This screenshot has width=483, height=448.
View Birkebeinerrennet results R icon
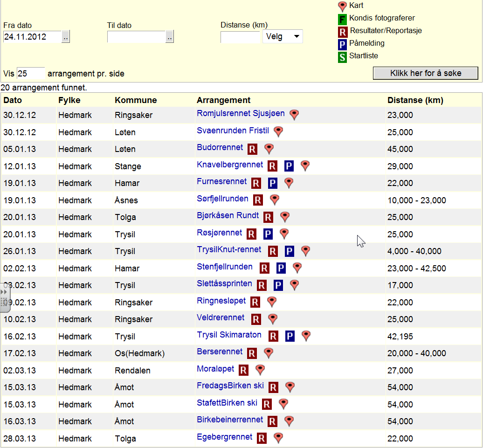tap(272, 421)
